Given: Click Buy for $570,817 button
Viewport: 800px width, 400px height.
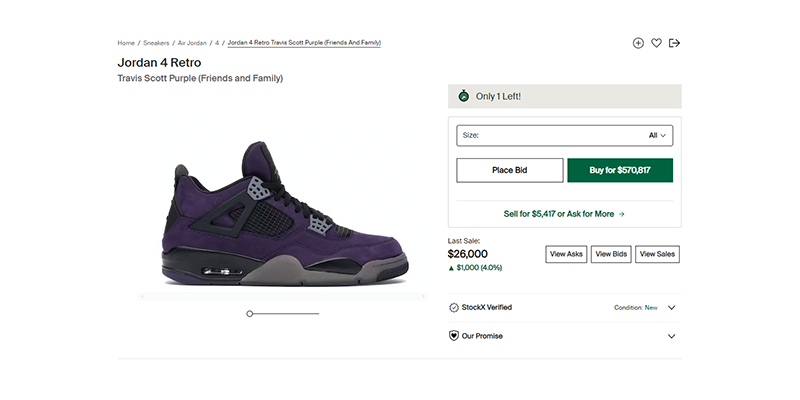Looking at the screenshot, I should coord(620,170).
